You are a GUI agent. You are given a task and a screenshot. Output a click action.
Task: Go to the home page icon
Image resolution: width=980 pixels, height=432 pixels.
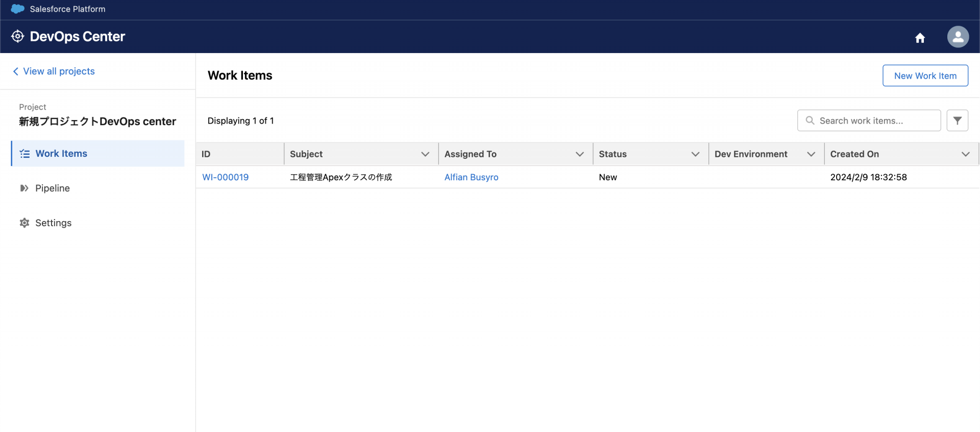920,38
